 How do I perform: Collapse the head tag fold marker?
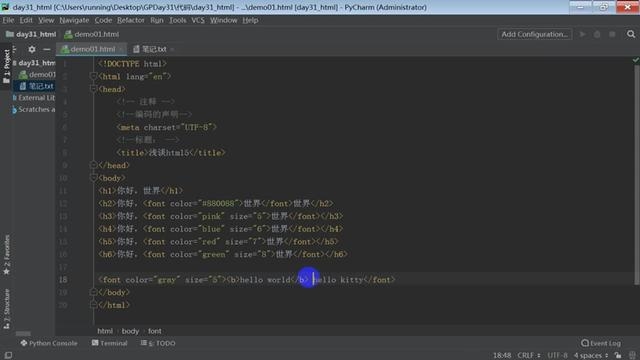point(93,89)
